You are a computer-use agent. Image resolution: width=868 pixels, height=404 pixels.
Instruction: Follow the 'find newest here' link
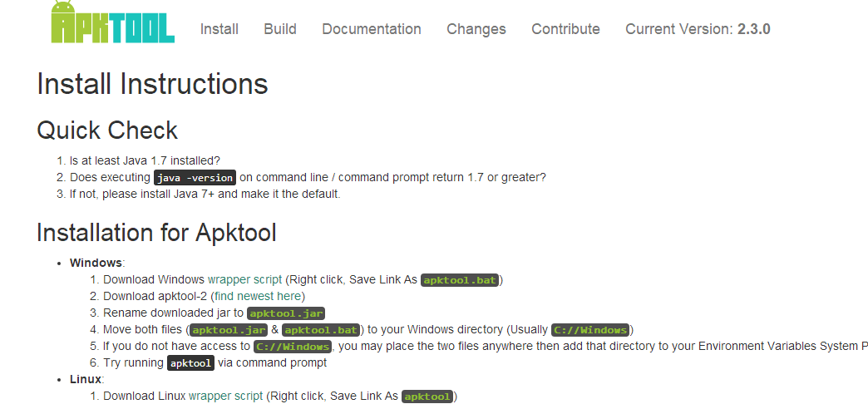pos(259,296)
